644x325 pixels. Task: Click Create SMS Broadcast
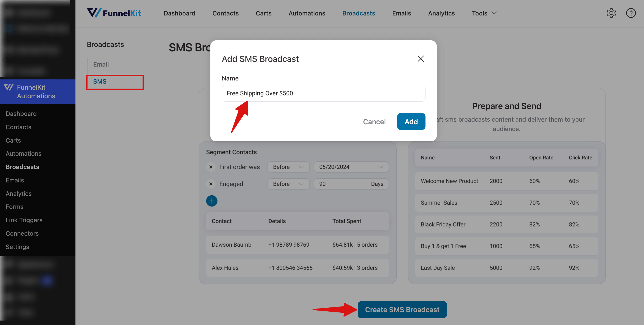click(402, 310)
